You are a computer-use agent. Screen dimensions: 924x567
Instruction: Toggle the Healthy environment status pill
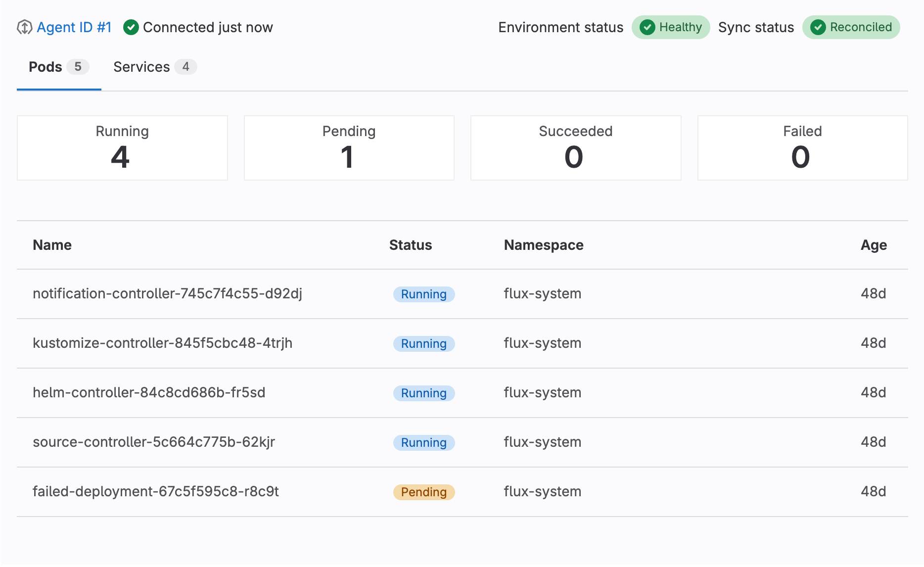point(671,27)
